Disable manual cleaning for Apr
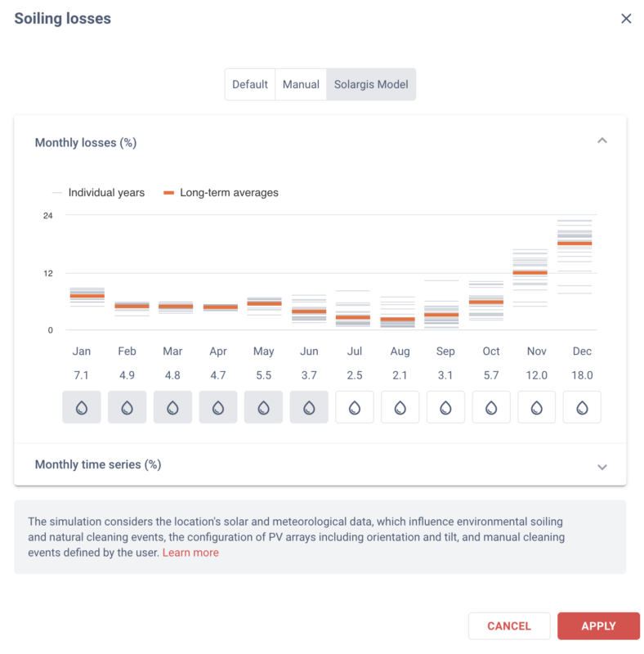This screenshot has height=654, width=644. pos(218,406)
